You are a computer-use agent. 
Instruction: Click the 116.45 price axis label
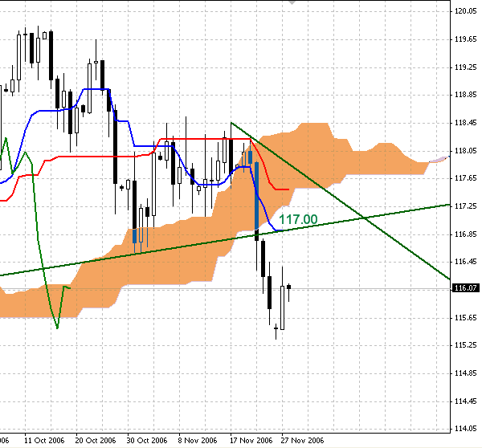click(466, 262)
